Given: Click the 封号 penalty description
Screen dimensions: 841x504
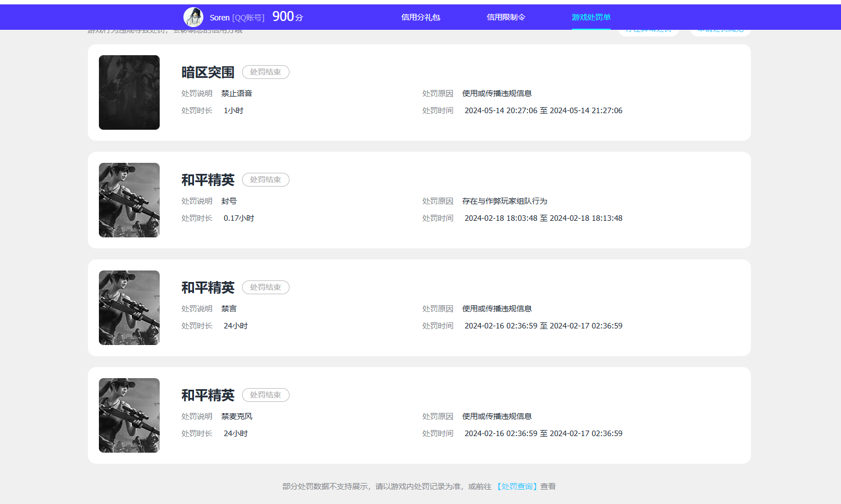Looking at the screenshot, I should (x=229, y=201).
